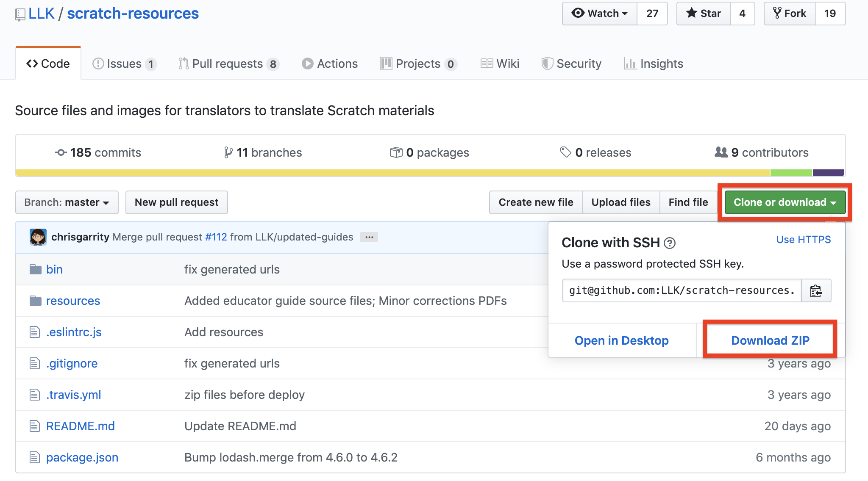View the 0 packages link
This screenshot has height=481, width=868.
(x=429, y=152)
